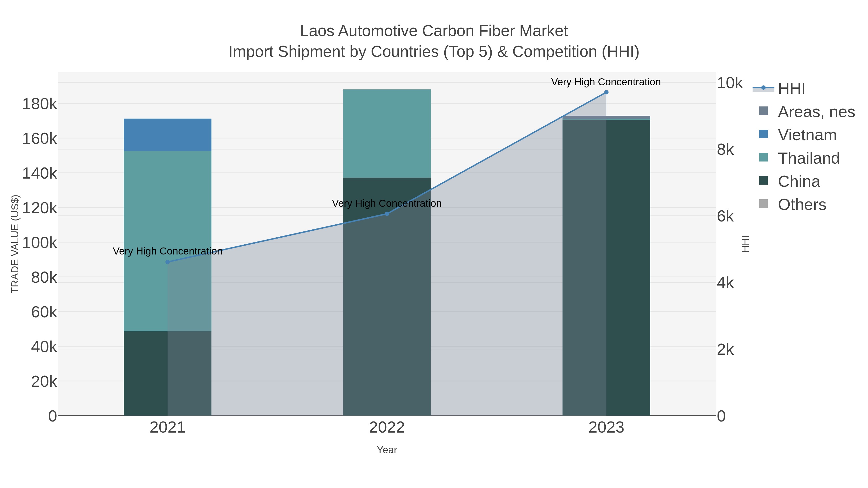
Task: Select the 2023 HHI data point
Action: pyautogui.click(x=606, y=92)
